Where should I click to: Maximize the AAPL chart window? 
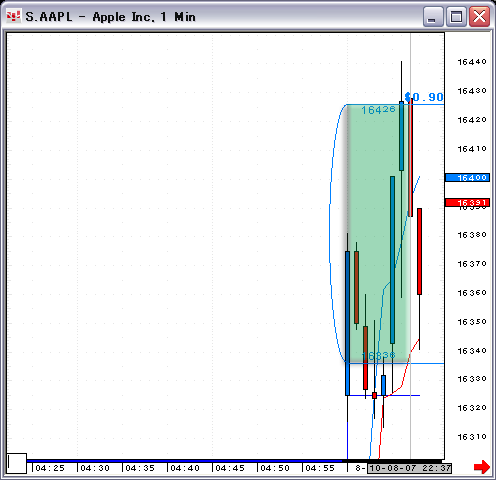tap(456, 17)
